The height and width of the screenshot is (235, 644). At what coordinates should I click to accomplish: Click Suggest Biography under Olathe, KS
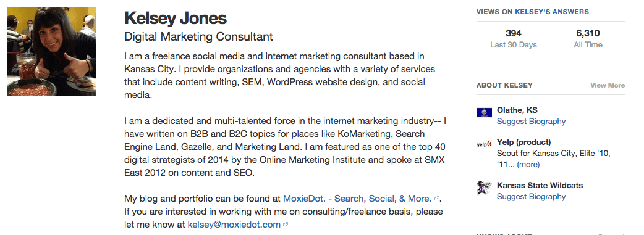(531, 122)
